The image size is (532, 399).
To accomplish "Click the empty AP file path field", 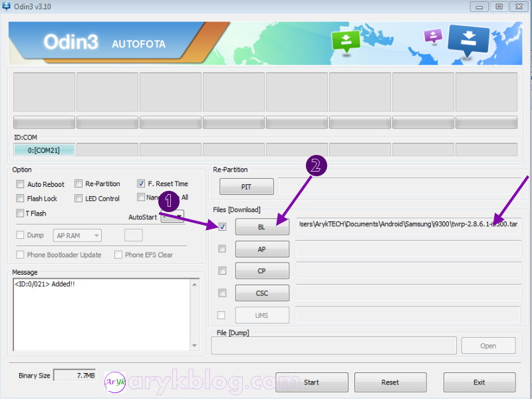I will (x=408, y=249).
